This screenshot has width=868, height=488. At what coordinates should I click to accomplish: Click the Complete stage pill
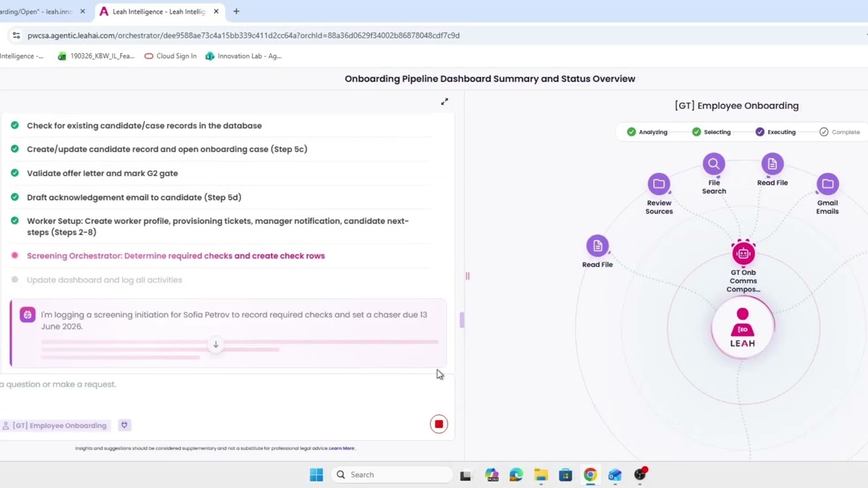click(840, 132)
